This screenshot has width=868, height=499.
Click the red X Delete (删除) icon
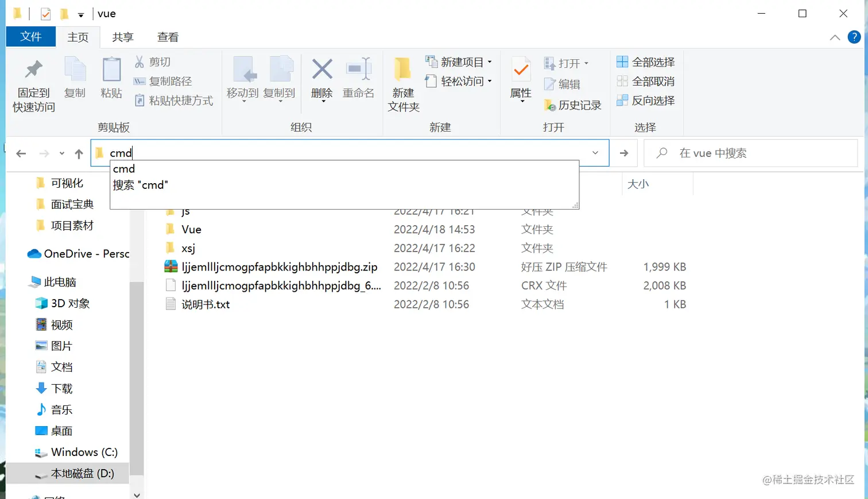322,69
